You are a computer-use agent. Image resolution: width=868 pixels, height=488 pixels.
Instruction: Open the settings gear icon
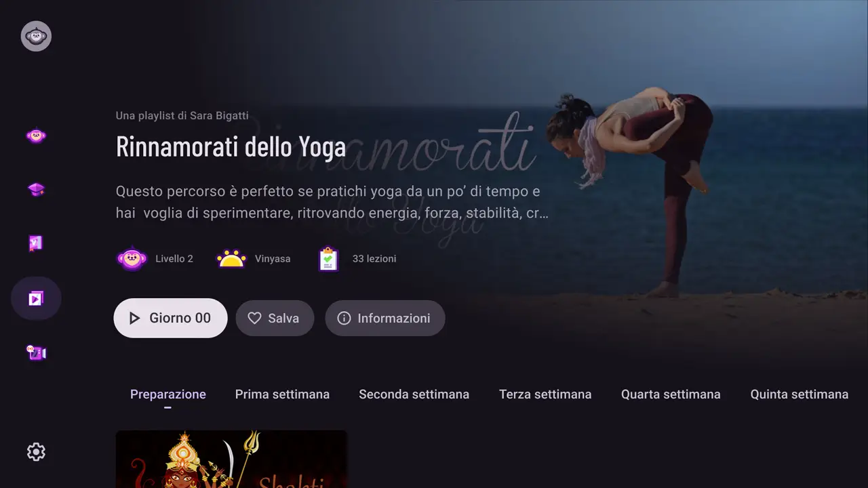[36, 452]
